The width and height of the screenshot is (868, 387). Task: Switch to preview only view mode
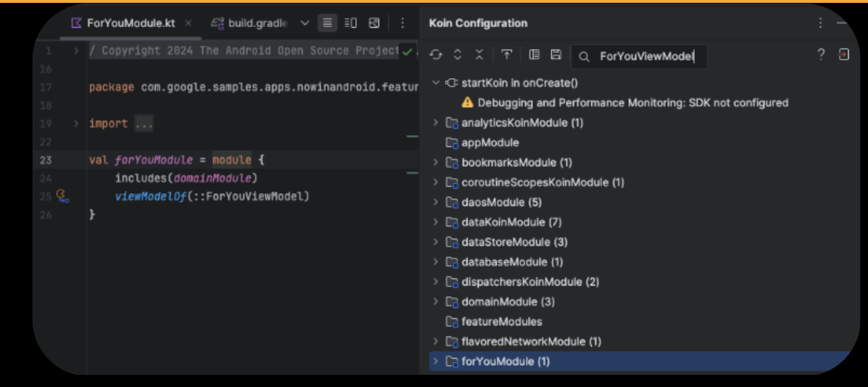coord(374,23)
